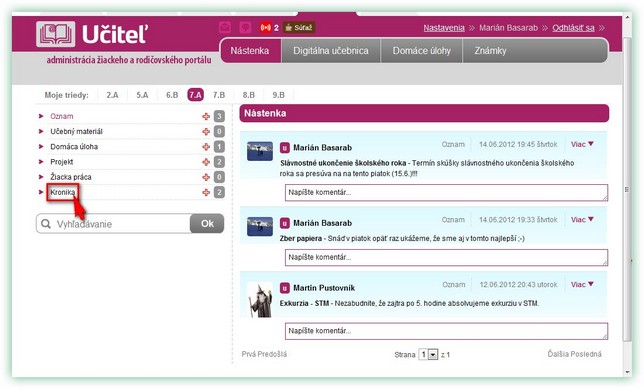Image resolution: width=644 pixels, height=389 pixels.
Task: Click the Odhlásiť sa link
Action: tap(573, 28)
